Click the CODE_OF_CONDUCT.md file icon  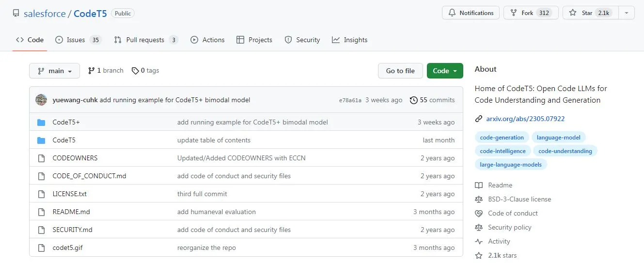pos(41,176)
